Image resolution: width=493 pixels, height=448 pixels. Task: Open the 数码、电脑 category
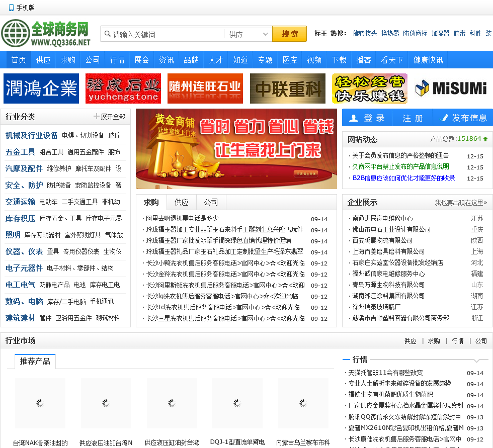[x=24, y=301]
